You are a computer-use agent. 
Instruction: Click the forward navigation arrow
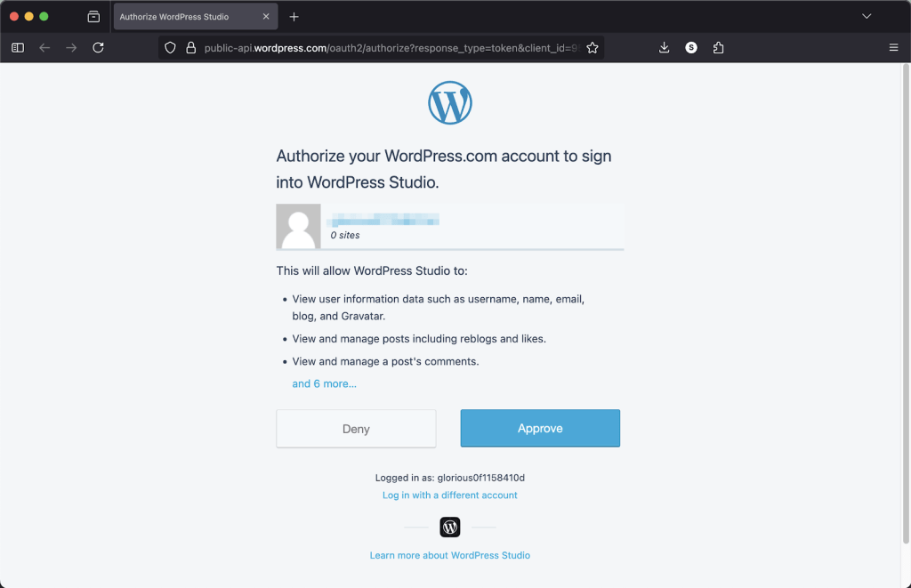point(71,47)
